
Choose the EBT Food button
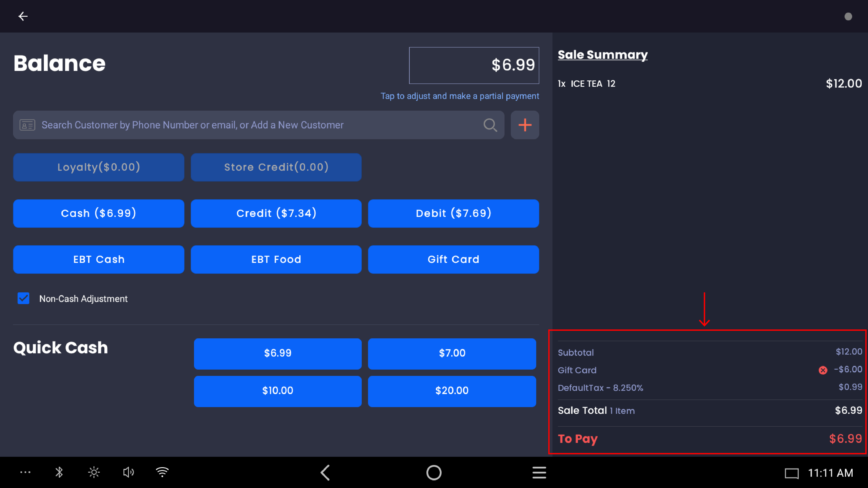(276, 259)
